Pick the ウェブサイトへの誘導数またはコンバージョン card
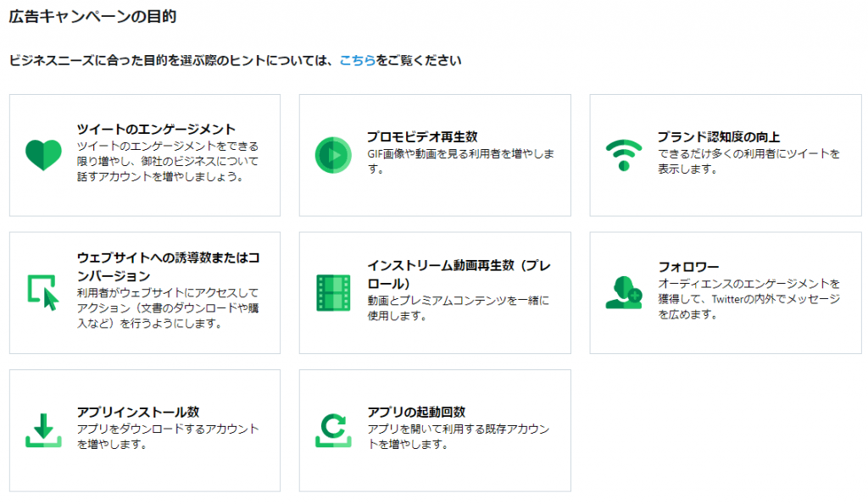 [x=144, y=291]
